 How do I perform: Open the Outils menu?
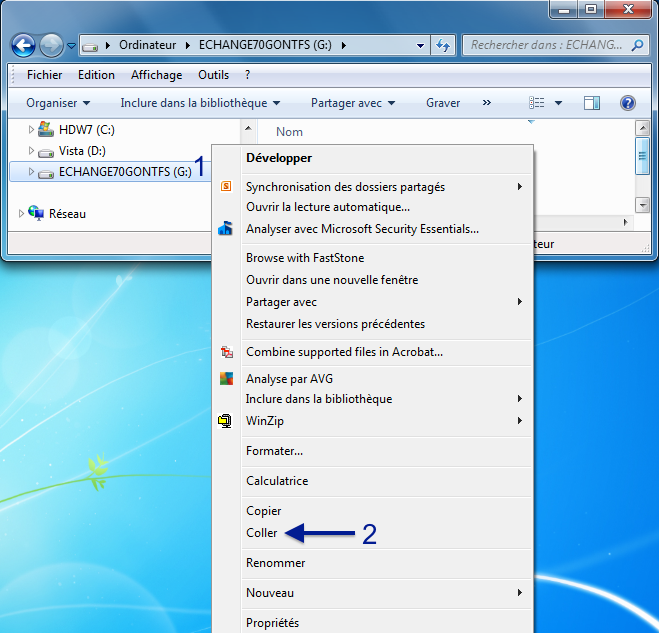tap(214, 75)
